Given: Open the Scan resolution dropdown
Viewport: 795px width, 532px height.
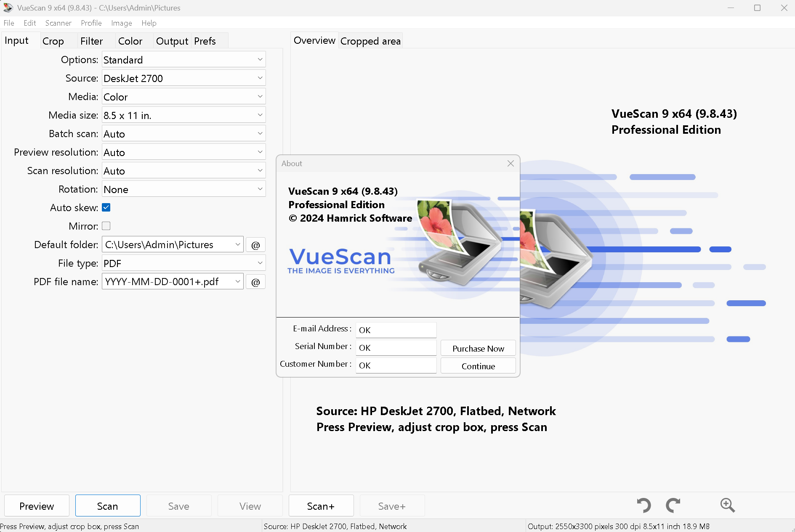Looking at the screenshot, I should (x=184, y=171).
